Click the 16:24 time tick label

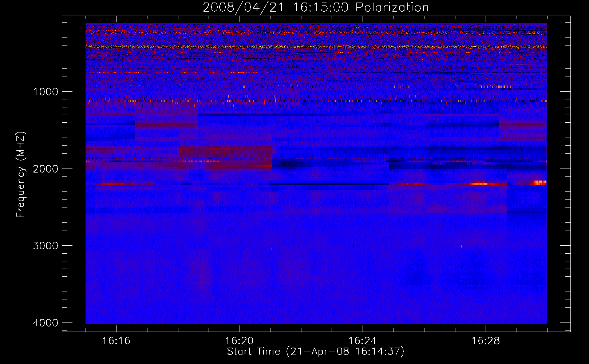point(363,341)
